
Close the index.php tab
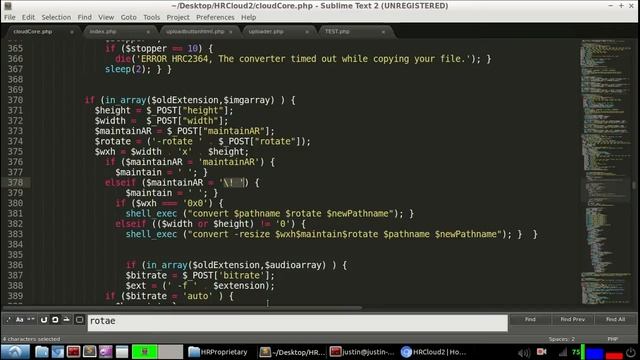(148, 32)
